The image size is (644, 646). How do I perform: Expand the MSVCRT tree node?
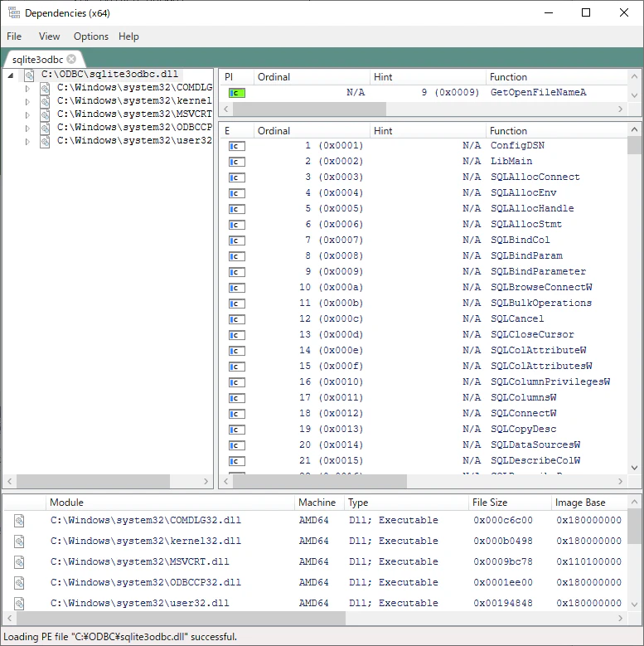[x=27, y=114]
